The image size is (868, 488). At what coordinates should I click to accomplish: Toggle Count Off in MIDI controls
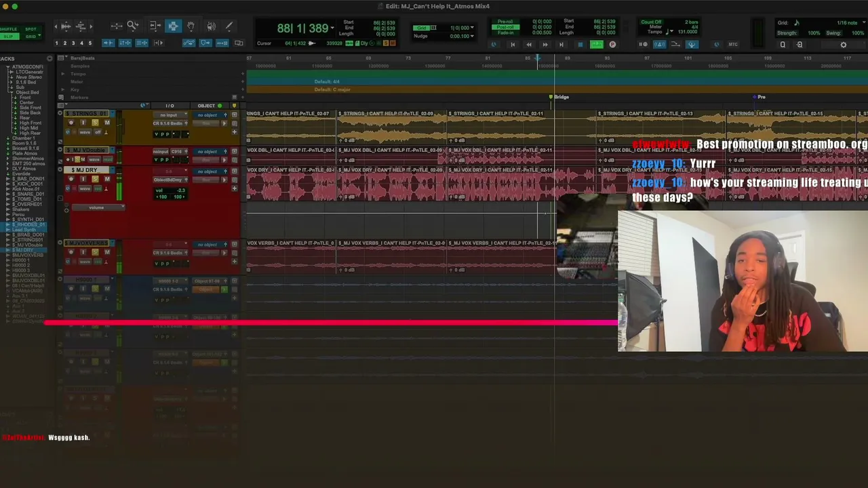click(651, 22)
